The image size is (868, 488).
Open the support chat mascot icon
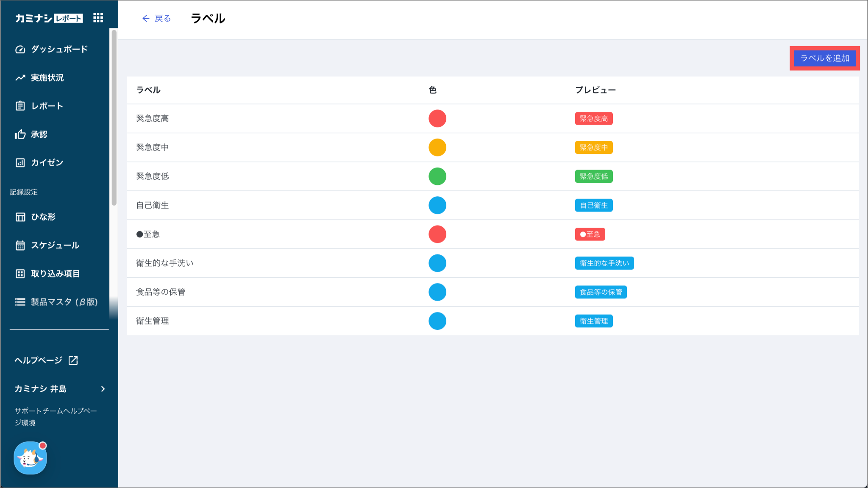tap(30, 458)
